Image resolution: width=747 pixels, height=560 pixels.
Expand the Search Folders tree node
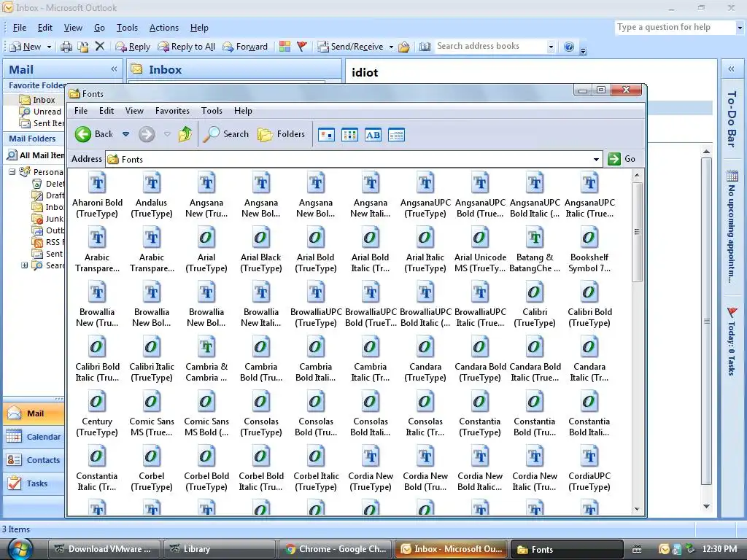pyautogui.click(x=24, y=265)
